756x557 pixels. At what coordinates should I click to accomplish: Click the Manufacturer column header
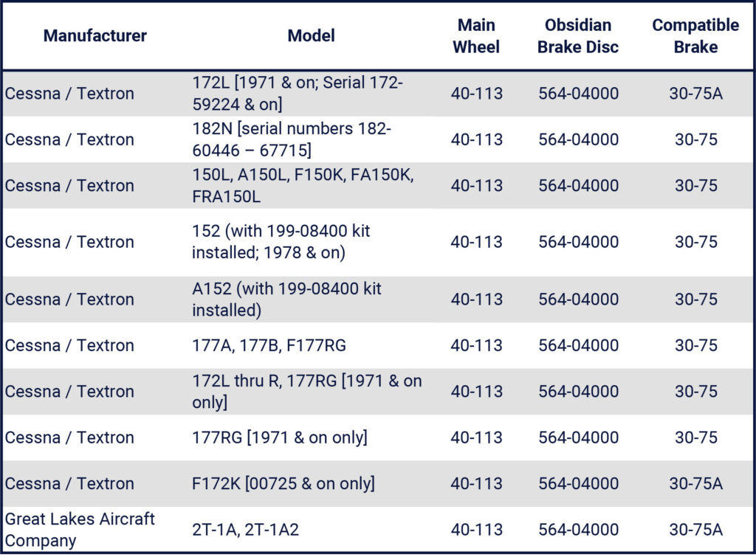tap(94, 35)
